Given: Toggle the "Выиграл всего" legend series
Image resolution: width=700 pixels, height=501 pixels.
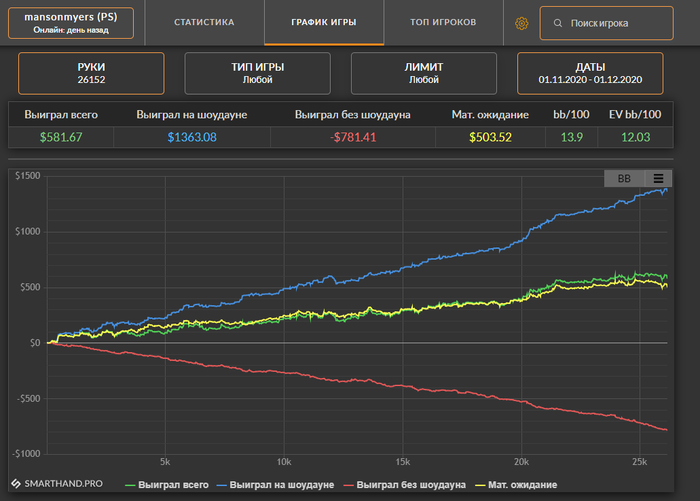Looking at the screenshot, I should 167,484.
